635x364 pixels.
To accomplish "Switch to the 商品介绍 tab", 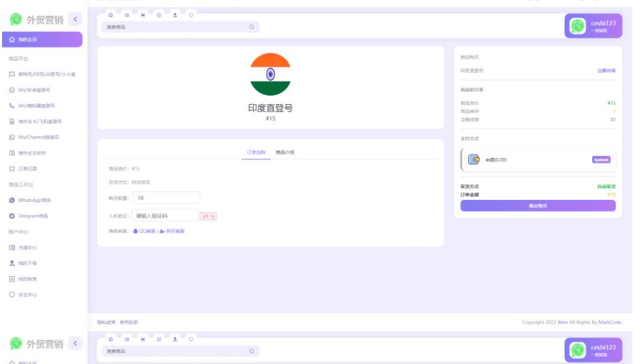I will (285, 152).
